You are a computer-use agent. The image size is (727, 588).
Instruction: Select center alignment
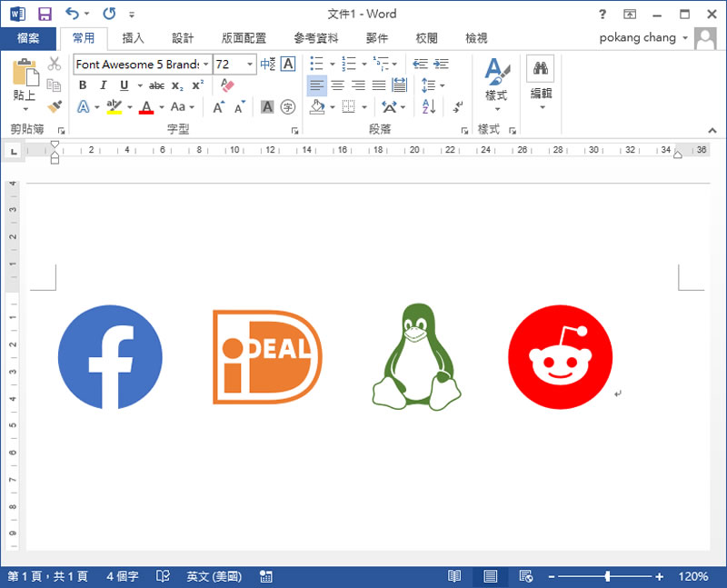337,85
